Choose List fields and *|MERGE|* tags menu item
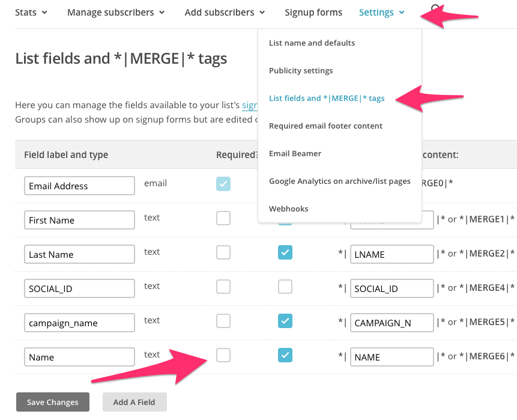The height and width of the screenshot is (420, 517). (x=327, y=99)
